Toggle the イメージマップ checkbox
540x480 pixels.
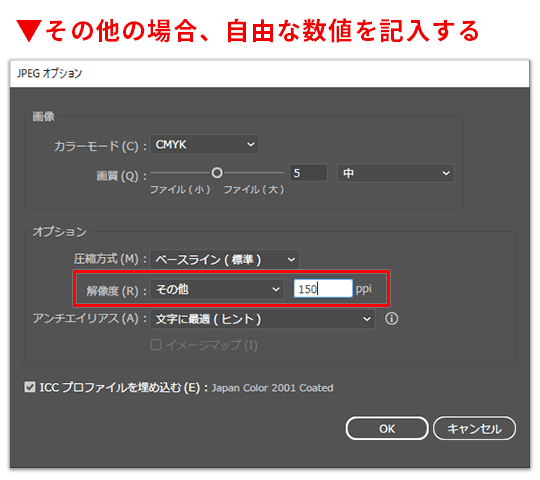pos(156,344)
